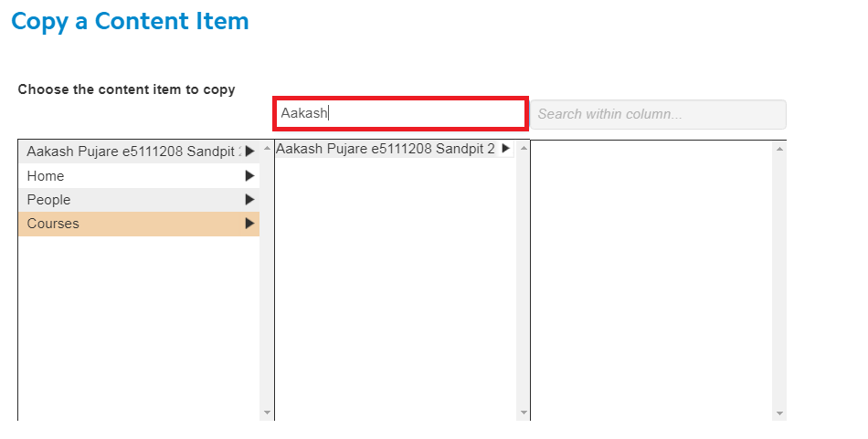Click third column scrollbar down arrow
The width and height of the screenshot is (868, 439).
click(780, 413)
